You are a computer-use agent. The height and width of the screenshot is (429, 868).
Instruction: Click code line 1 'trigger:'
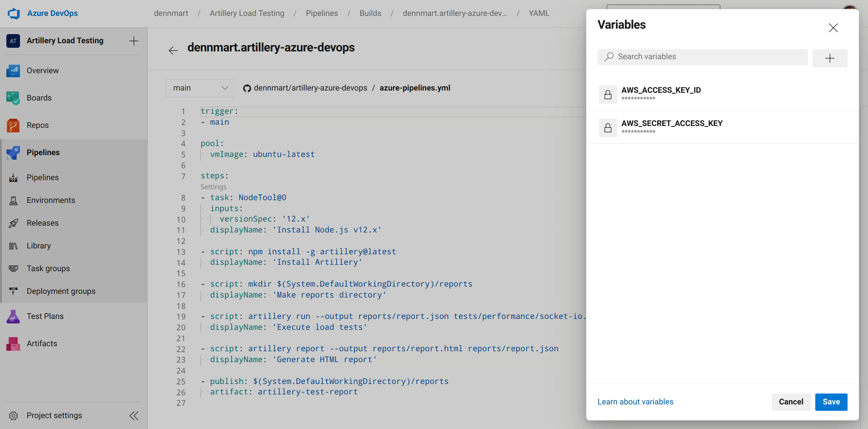click(x=219, y=111)
